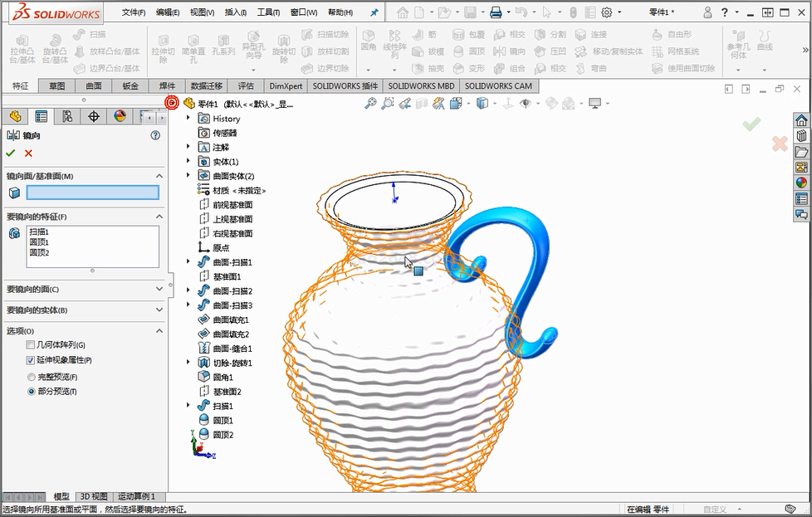Image resolution: width=812 pixels, height=517 pixels.
Task: Open the DisplayManager color ball panel icon
Action: [120, 116]
